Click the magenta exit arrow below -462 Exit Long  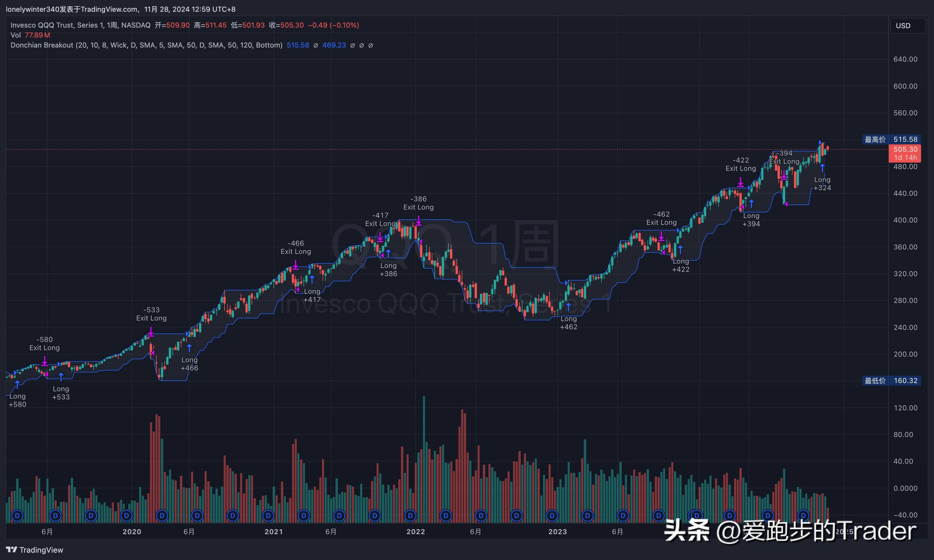point(661,236)
